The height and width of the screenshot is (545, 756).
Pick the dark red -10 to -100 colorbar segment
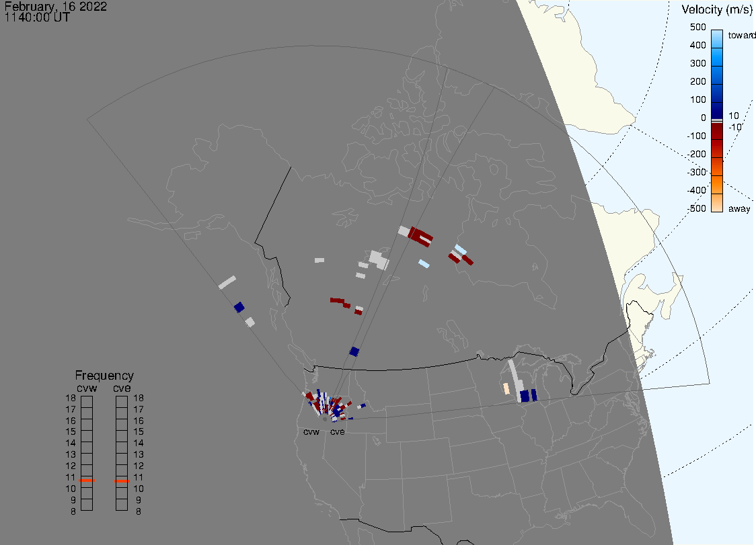tap(717, 131)
